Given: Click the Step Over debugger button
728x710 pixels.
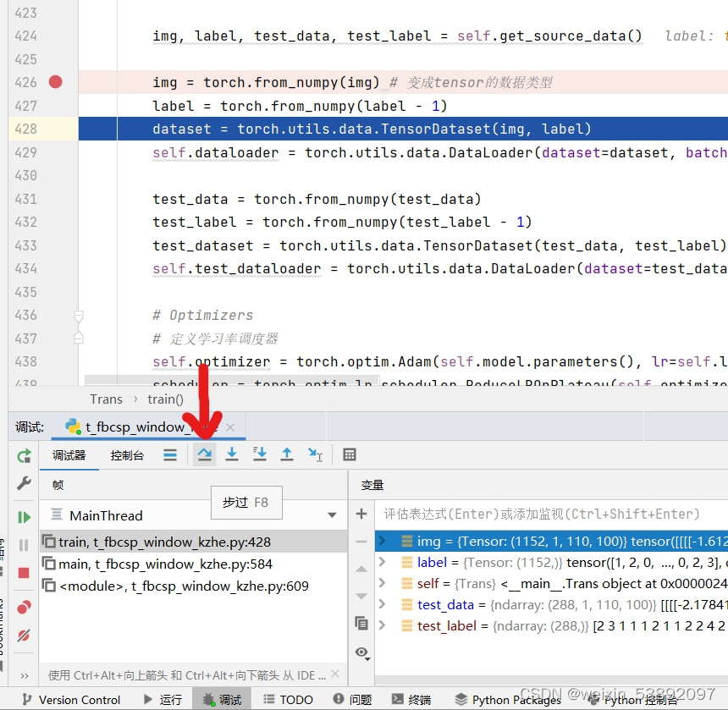Looking at the screenshot, I should click(x=204, y=454).
